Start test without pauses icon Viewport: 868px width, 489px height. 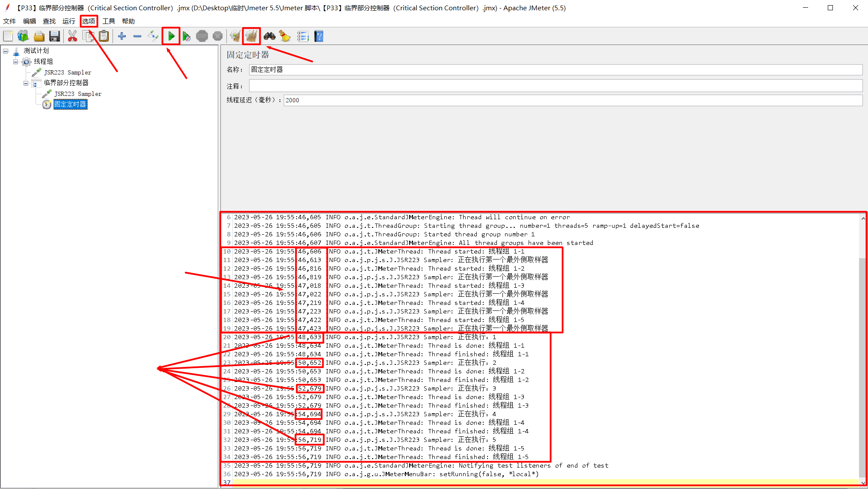tap(187, 36)
